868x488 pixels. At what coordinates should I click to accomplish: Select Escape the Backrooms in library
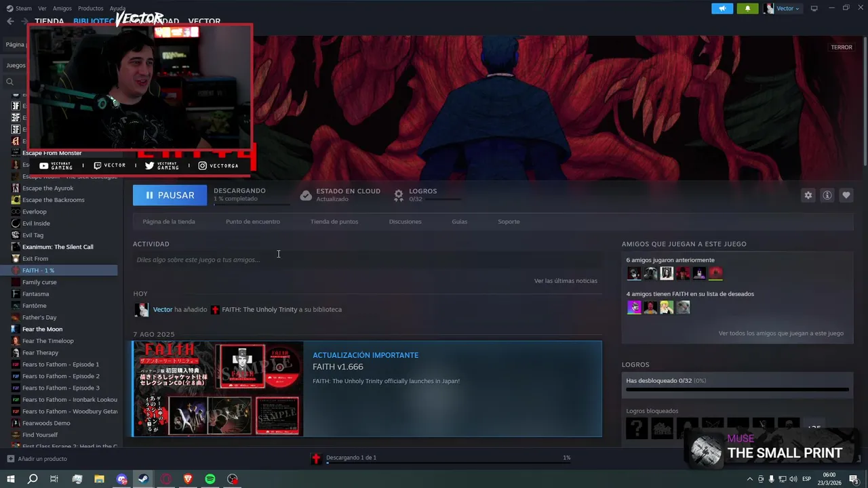coord(54,200)
